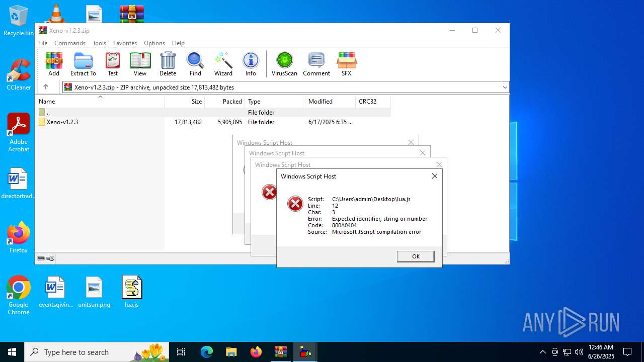Sort by Modified column header
The height and width of the screenshot is (362, 644).
pos(331,102)
